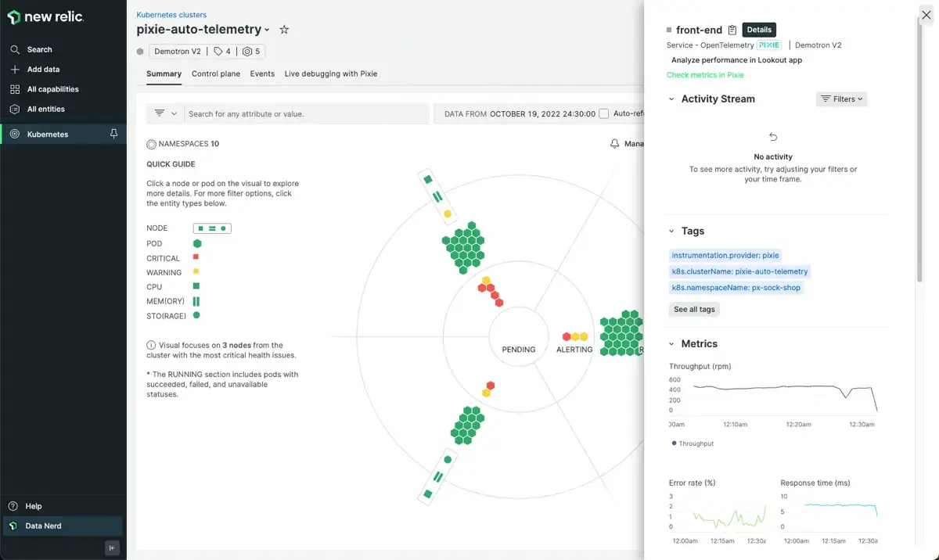Toggle the NODE entity type filter
The image size is (939, 560).
click(212, 228)
